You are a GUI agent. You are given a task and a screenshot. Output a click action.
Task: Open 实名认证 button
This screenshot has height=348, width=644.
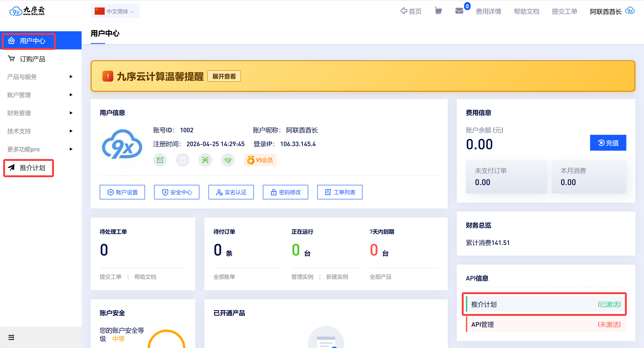[231, 192]
